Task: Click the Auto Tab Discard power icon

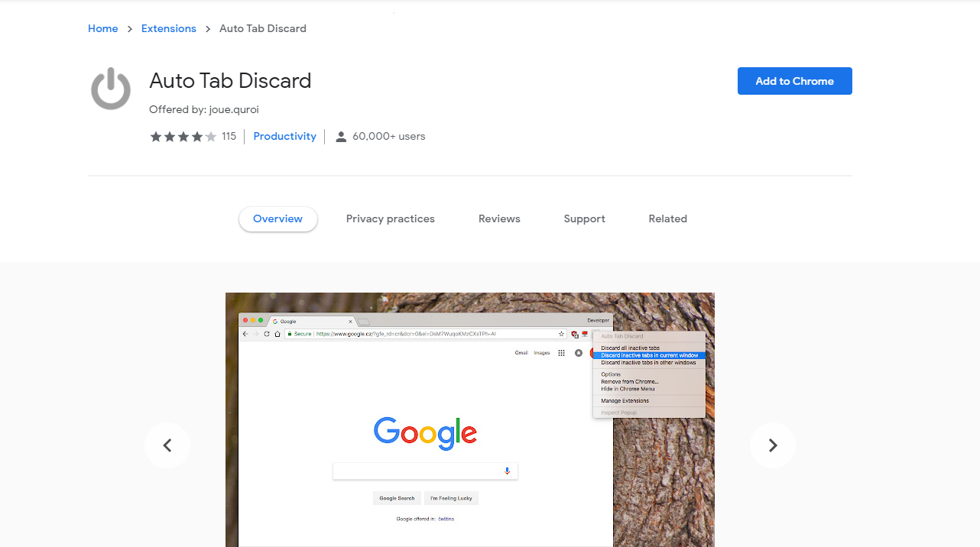Action: [x=111, y=89]
